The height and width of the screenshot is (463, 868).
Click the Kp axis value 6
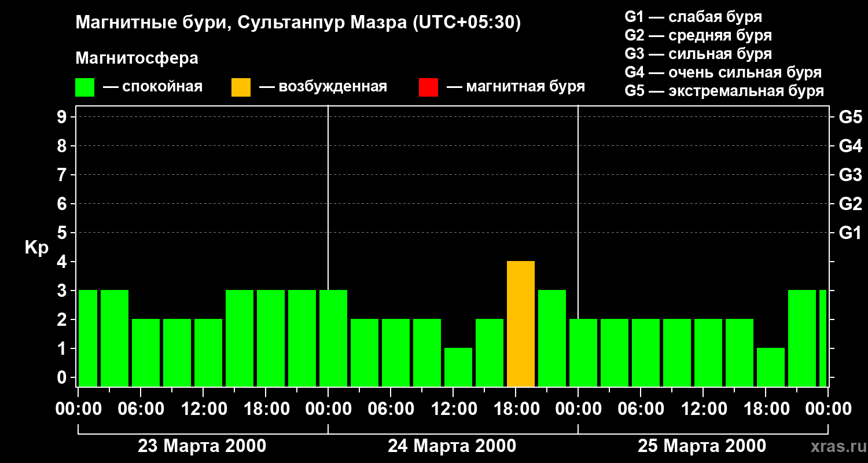point(63,204)
